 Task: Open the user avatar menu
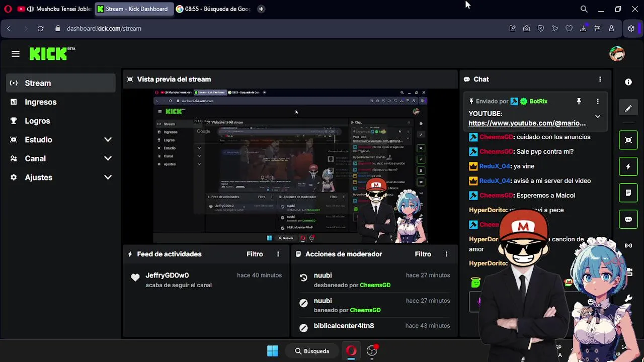pyautogui.click(x=617, y=54)
